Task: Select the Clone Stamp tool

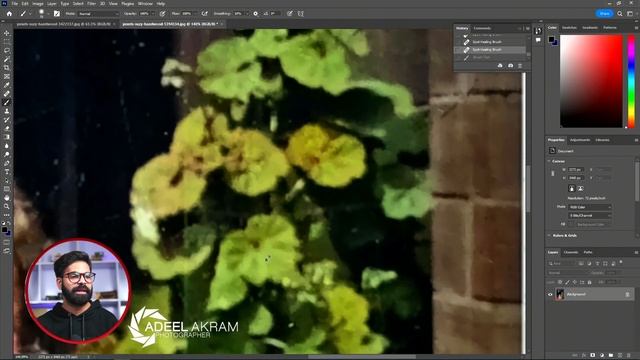Action: [7, 111]
